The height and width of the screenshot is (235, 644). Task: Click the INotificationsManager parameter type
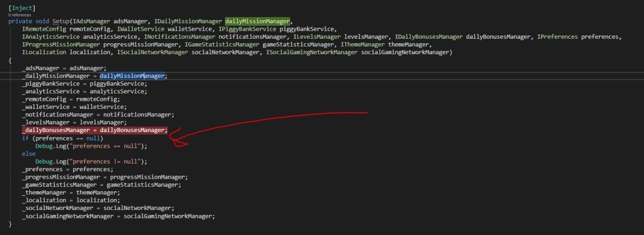[180, 37]
